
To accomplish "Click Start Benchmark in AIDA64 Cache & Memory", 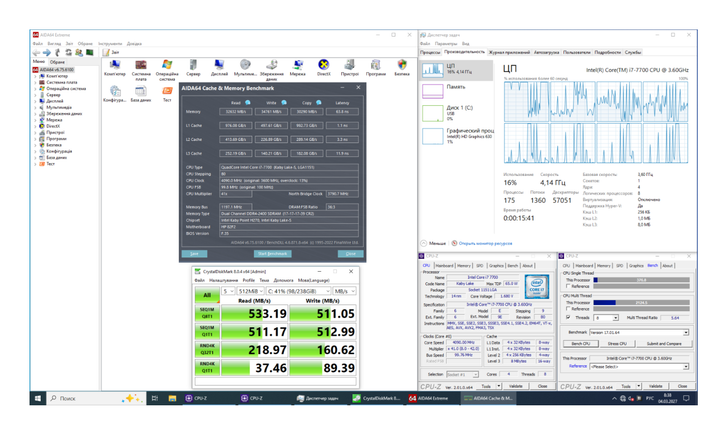I will (x=273, y=253).
